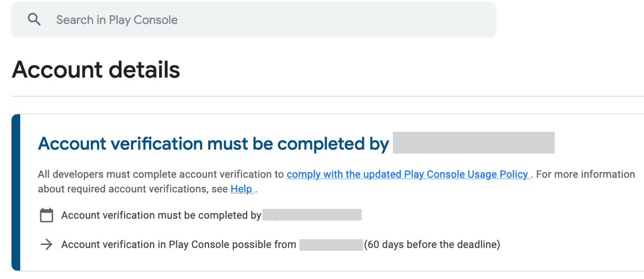Click the right arrow icon beside verification start

(x=47, y=244)
